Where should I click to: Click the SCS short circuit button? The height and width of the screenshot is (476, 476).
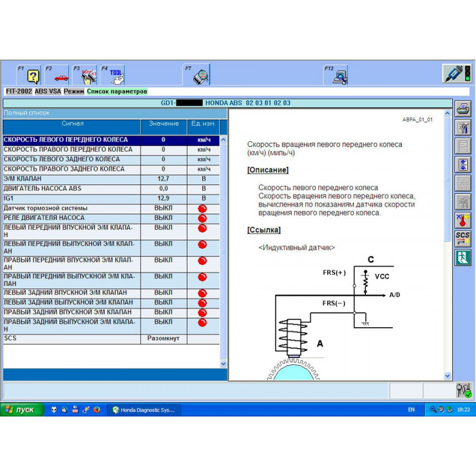462,239
